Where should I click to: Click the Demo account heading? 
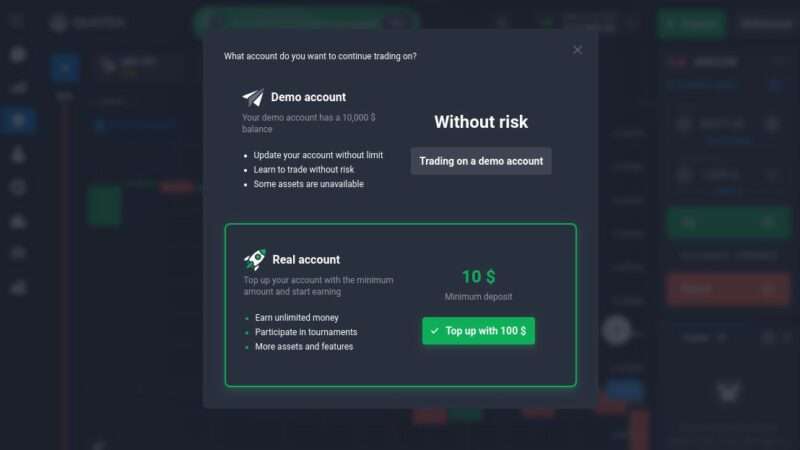308,97
